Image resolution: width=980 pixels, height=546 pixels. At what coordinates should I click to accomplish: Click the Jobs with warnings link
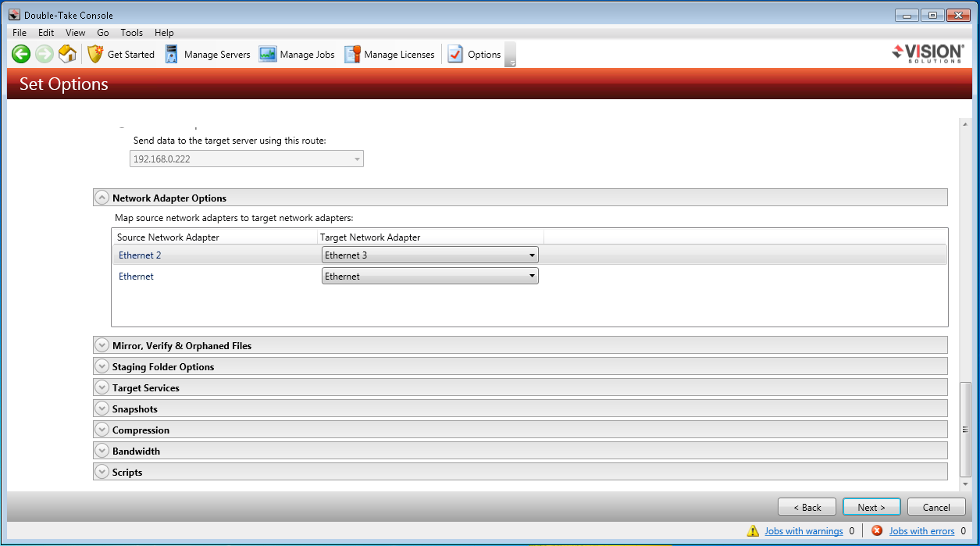804,531
